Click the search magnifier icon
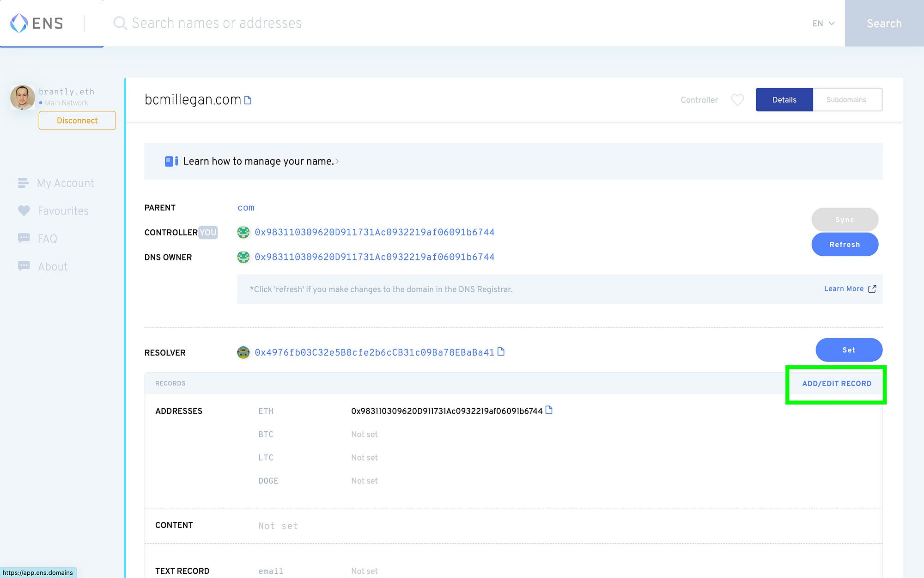This screenshot has height=578, width=924. [120, 23]
